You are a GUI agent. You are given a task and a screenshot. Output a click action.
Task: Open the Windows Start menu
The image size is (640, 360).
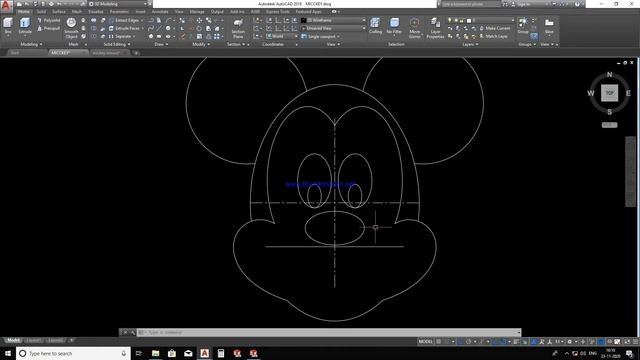tap(8, 353)
